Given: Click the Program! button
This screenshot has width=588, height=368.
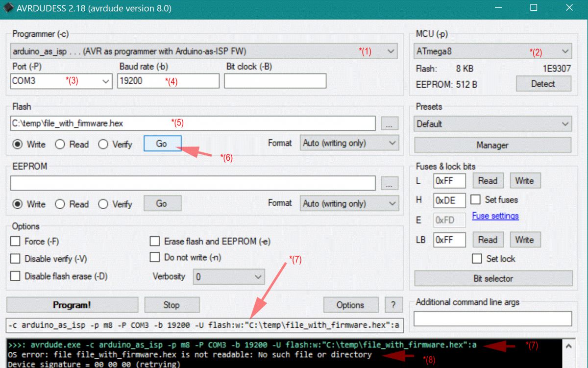Looking at the screenshot, I should coord(72,305).
